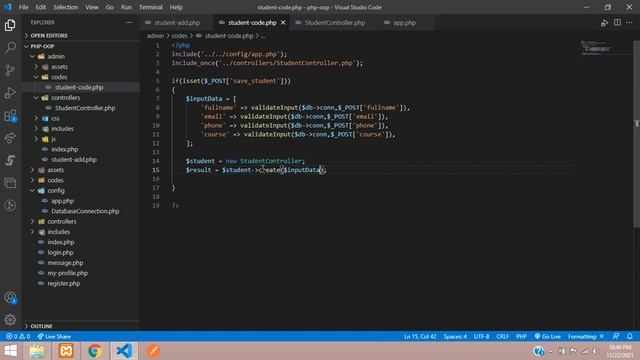Click CRLF end of line status item
The image size is (640, 360).
tap(502, 336)
